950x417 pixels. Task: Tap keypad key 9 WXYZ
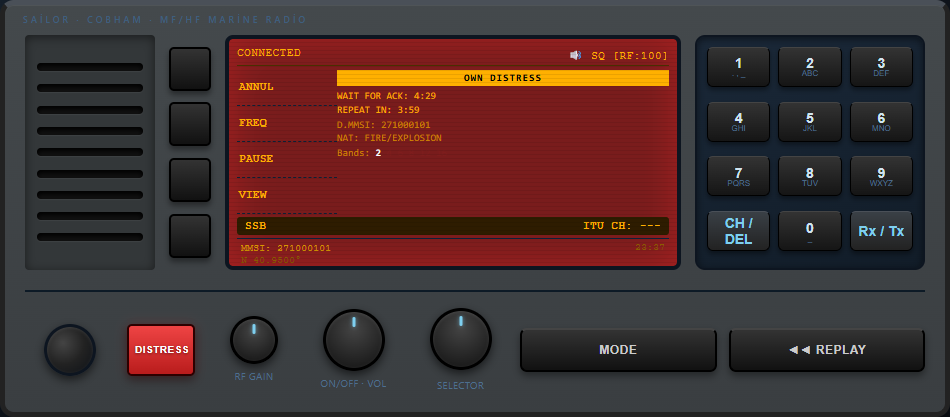(881, 176)
